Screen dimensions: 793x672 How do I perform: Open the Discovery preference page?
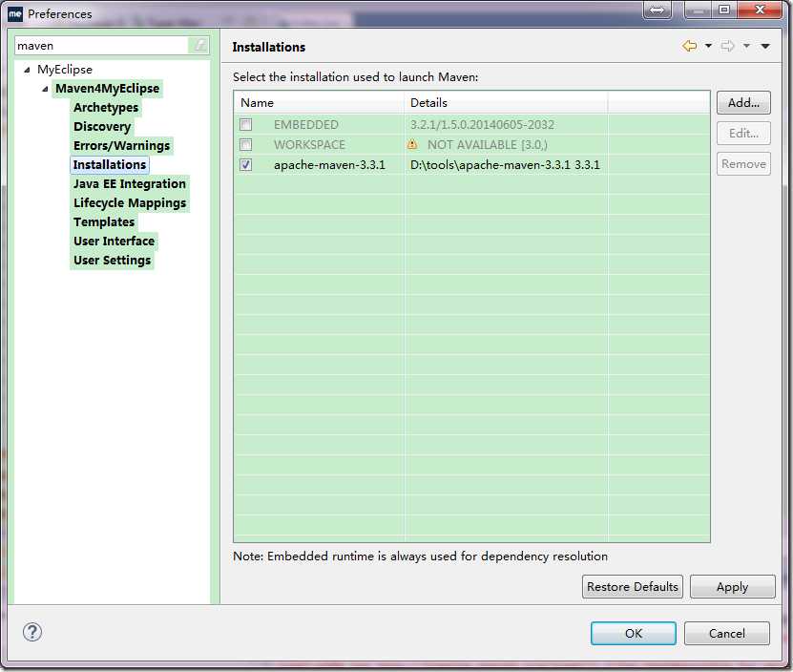(102, 127)
